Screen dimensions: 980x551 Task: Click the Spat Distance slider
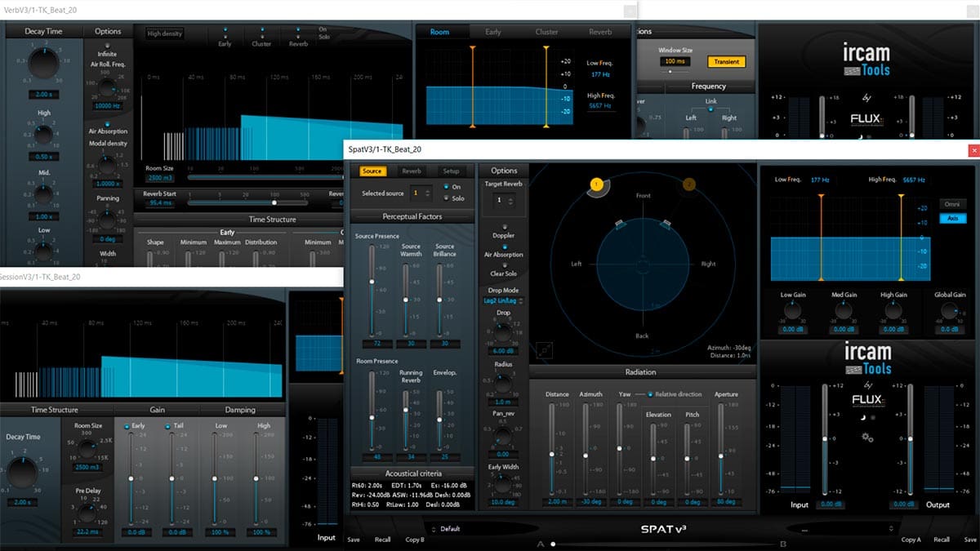click(551, 448)
